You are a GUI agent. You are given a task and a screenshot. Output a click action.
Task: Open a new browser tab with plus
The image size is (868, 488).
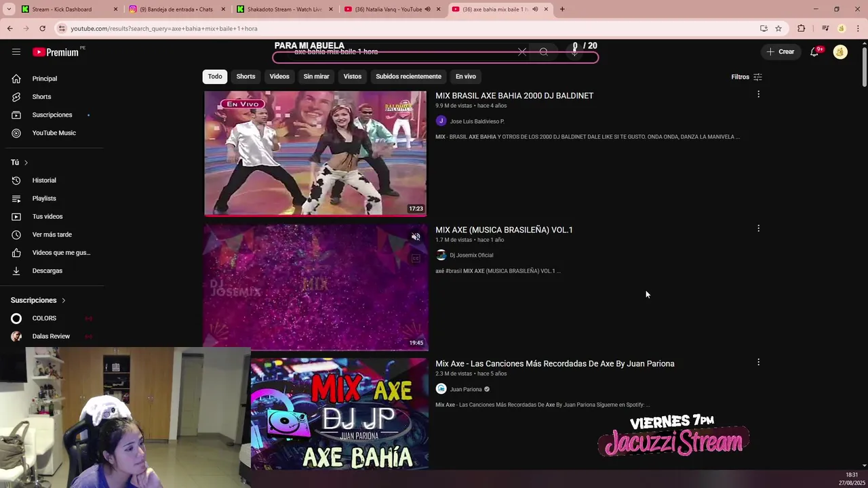pyautogui.click(x=562, y=9)
